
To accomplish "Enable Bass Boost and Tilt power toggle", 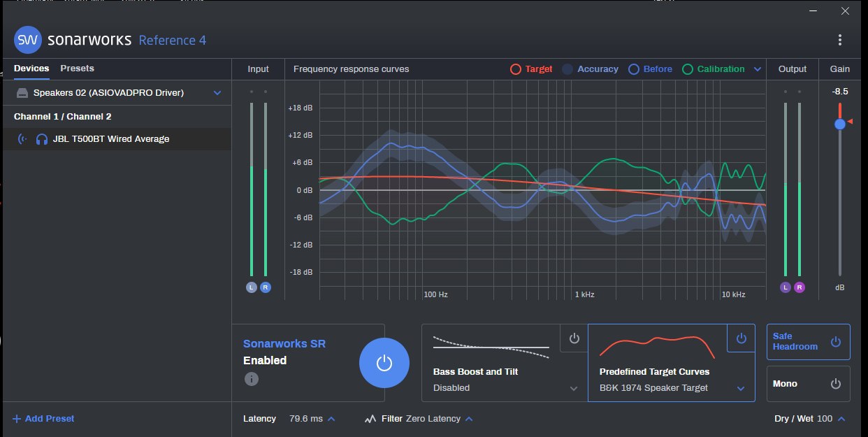I will 574,338.
